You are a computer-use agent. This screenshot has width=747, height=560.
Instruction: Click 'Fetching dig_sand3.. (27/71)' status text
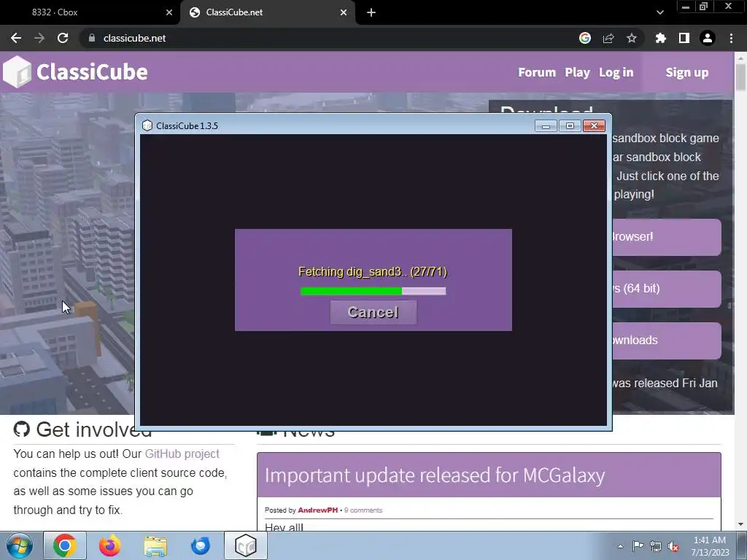(373, 272)
